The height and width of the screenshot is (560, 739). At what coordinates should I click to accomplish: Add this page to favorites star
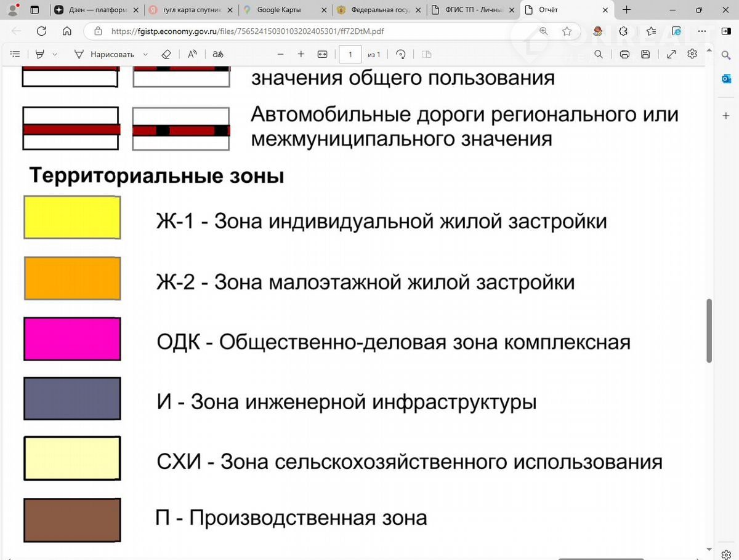tap(567, 31)
